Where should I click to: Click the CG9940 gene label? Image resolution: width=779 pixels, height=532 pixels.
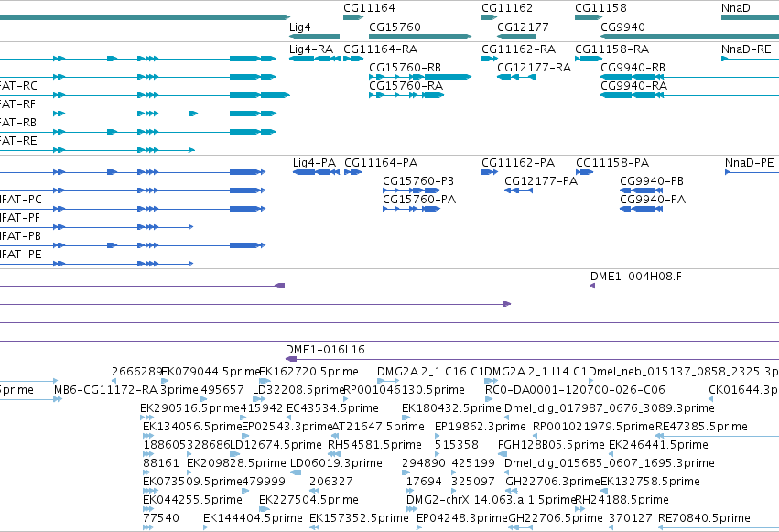click(623, 27)
